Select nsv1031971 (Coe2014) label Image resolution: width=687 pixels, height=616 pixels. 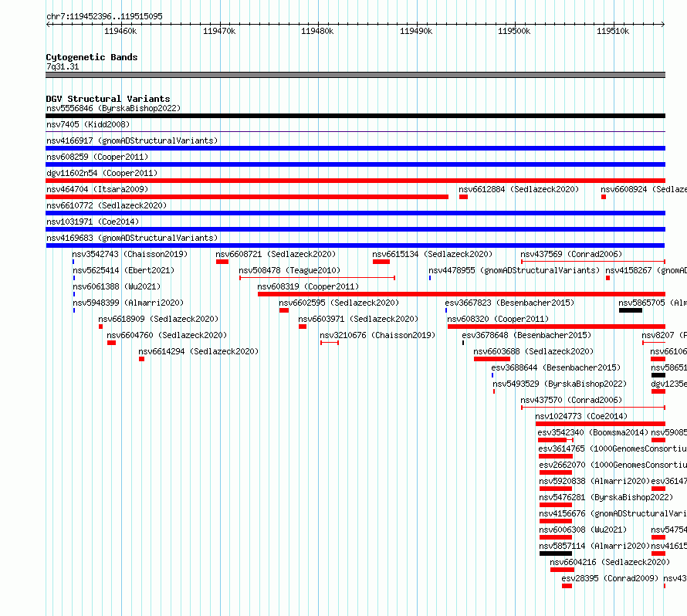click(93, 222)
